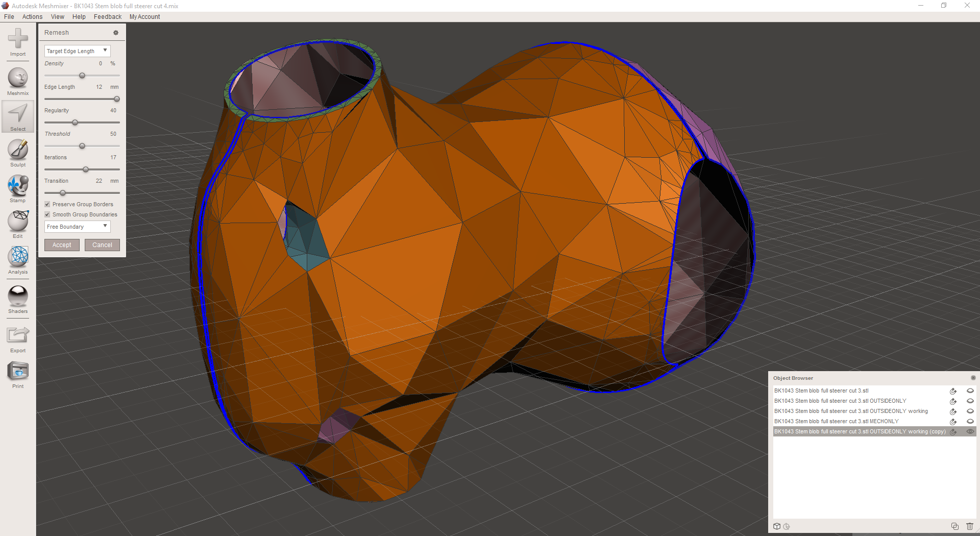The image size is (980, 536).
Task: Click the Density value 0
Action: tap(101, 63)
